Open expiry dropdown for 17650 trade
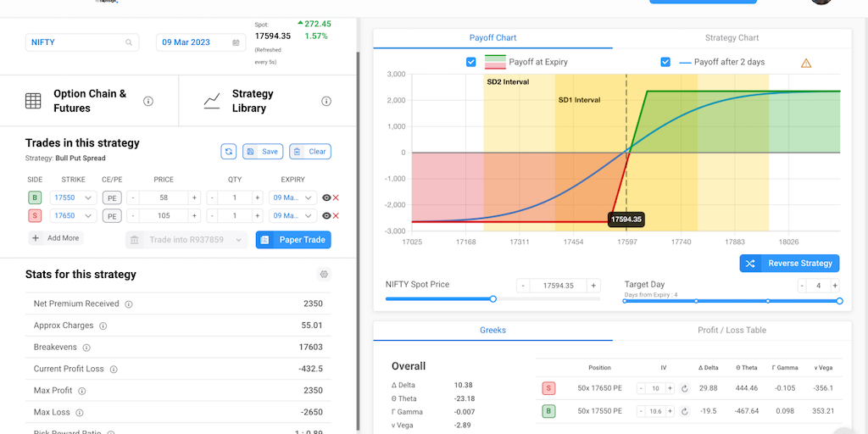Screen dimensions: 868x434 coord(292,216)
